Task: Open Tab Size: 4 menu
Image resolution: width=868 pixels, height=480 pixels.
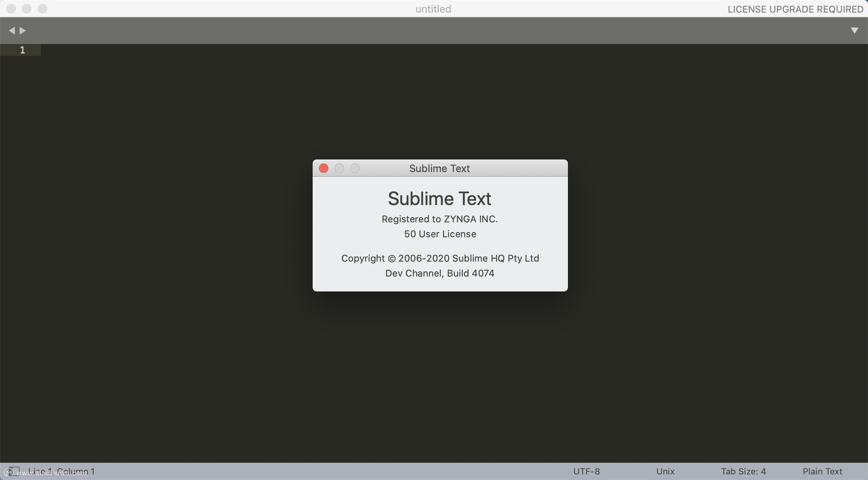Action: pos(743,471)
